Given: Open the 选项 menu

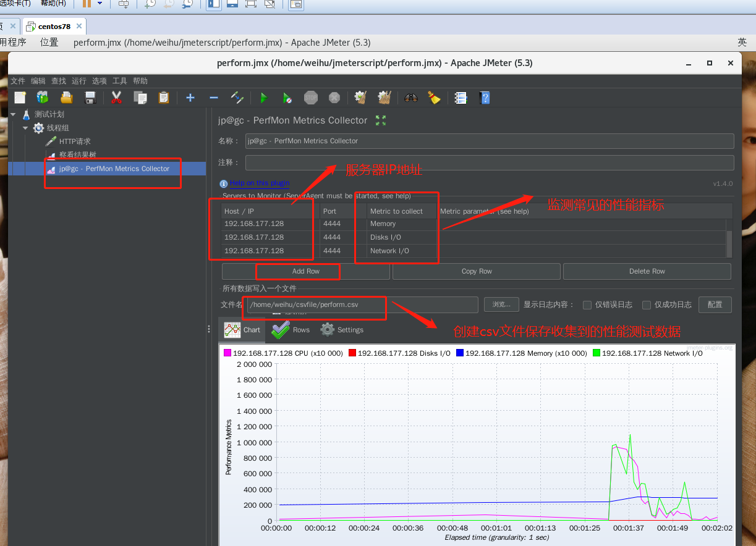Looking at the screenshot, I should tap(100, 81).
